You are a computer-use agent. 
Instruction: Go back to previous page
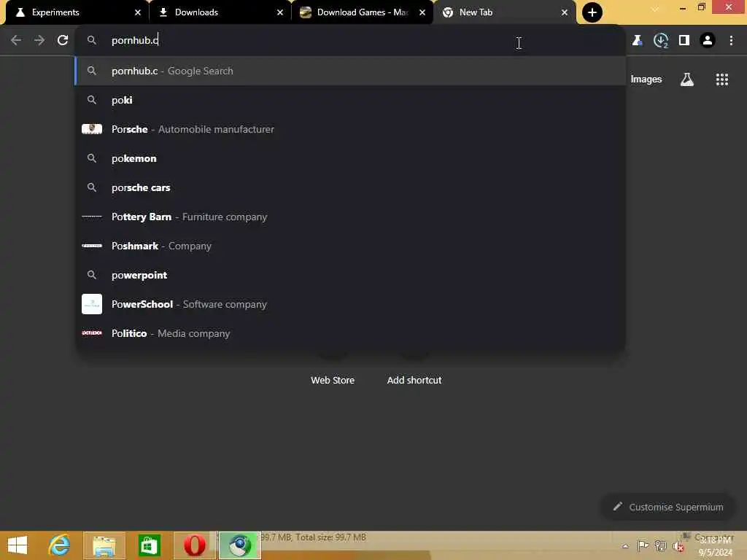(x=16, y=41)
